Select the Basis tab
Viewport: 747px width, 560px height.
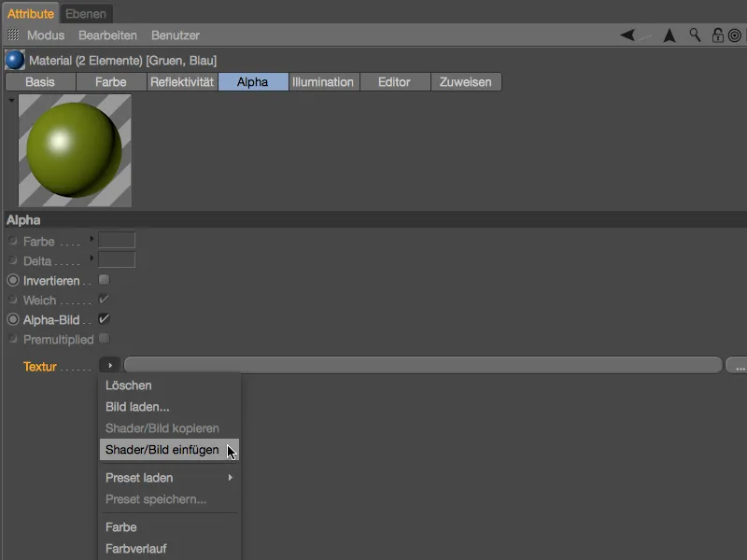(40, 82)
